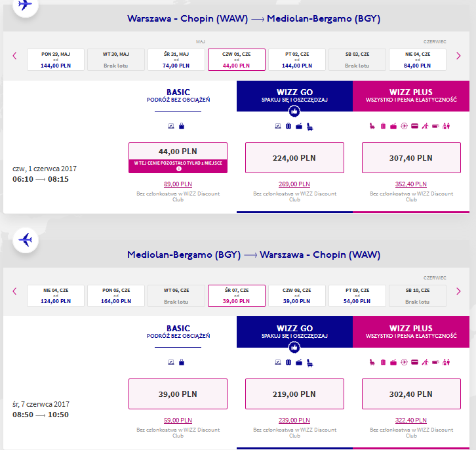Click the return WIZZ PLUS sit-together people icon
Viewport: 476px width, 450px height.
coord(446,362)
